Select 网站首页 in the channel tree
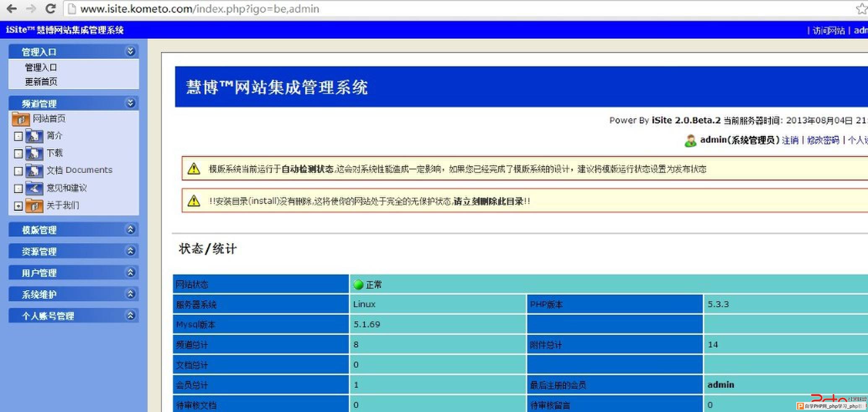Viewport: 868px width, 412px height. pyautogui.click(x=49, y=119)
